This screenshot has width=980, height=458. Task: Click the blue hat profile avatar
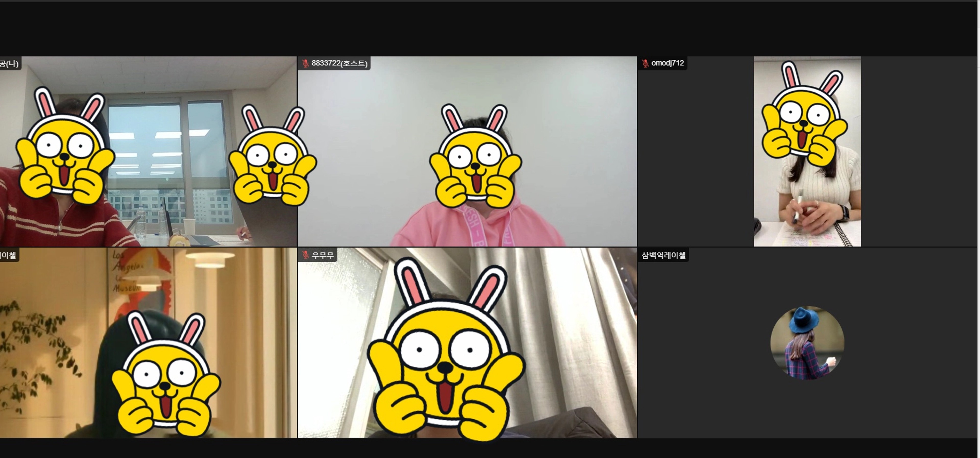(x=807, y=342)
